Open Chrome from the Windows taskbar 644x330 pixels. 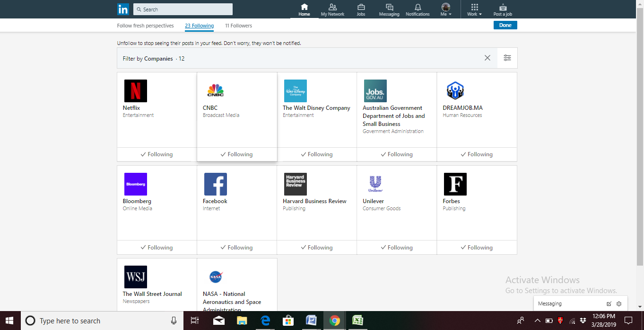pos(334,321)
